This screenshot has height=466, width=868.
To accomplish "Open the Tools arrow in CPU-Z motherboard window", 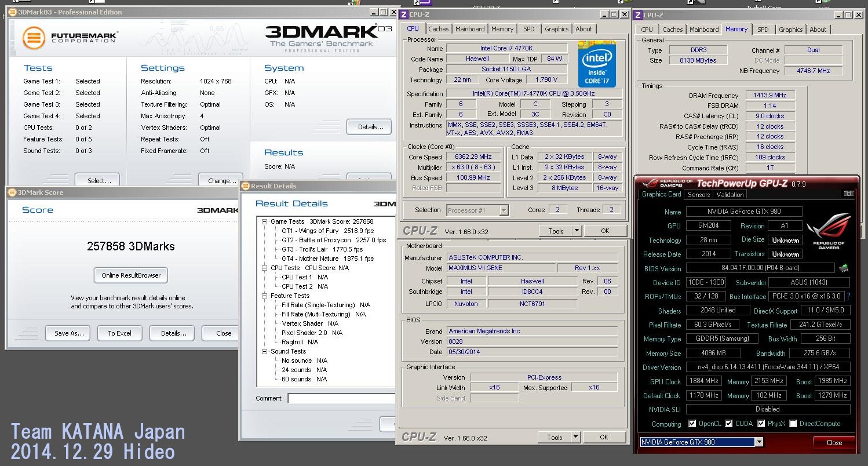I will [575, 437].
